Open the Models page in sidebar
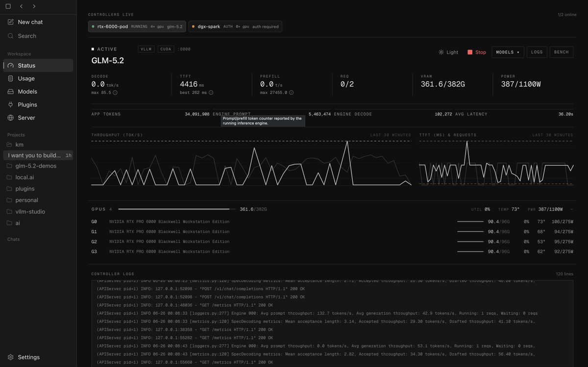588x367 pixels. [x=38, y=92]
